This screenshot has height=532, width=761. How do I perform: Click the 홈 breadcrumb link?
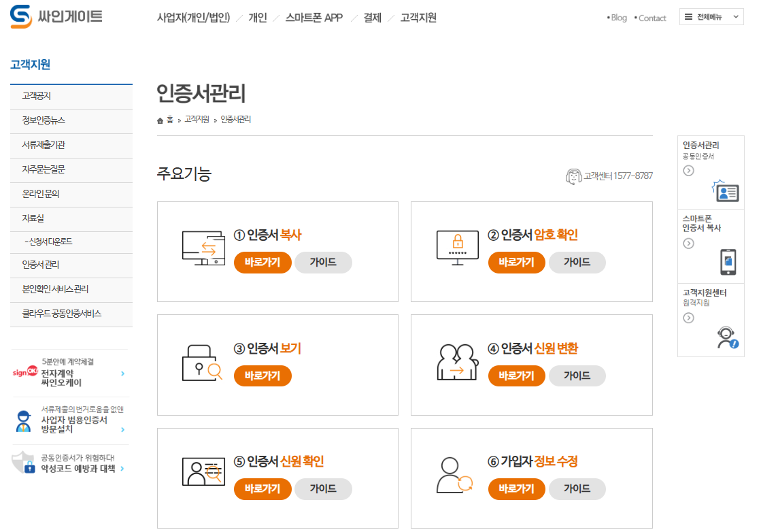170,120
